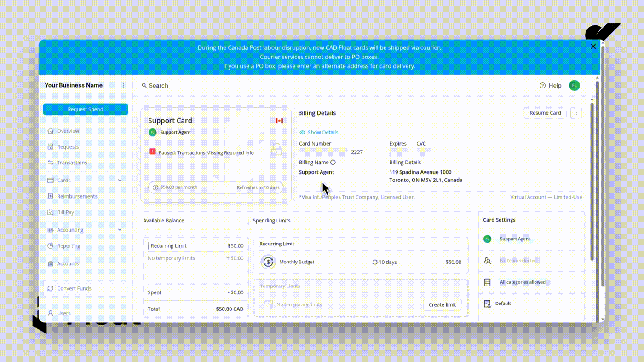Click the Convert Funds refresh icon
Screen dimensions: 644x362
point(51,288)
